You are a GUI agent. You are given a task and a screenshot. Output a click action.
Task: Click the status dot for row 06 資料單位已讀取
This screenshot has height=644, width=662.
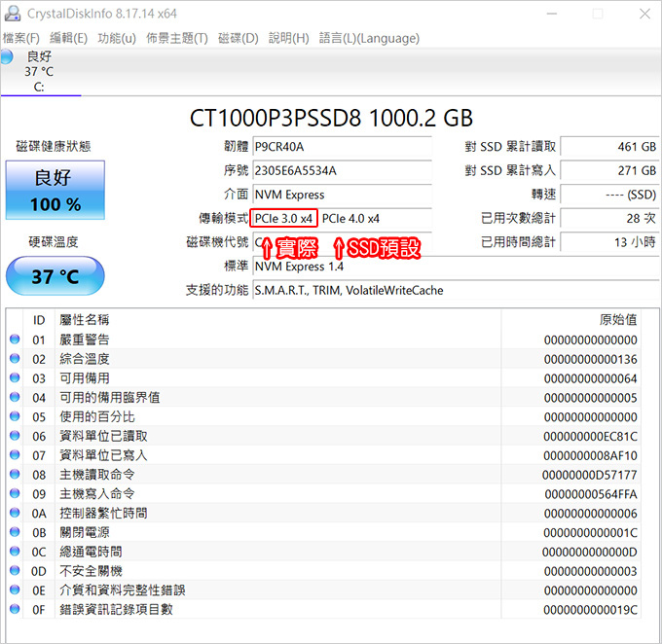click(15, 436)
